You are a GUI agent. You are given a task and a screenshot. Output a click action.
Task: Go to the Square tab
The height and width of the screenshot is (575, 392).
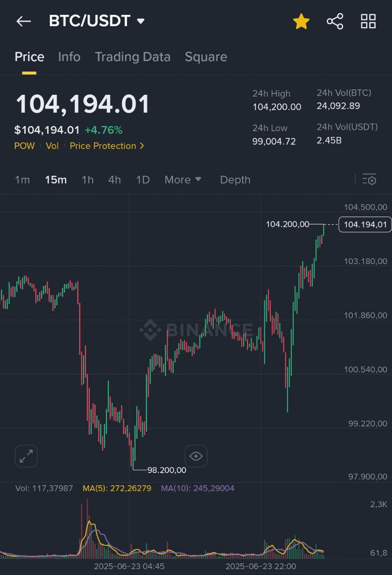point(206,57)
